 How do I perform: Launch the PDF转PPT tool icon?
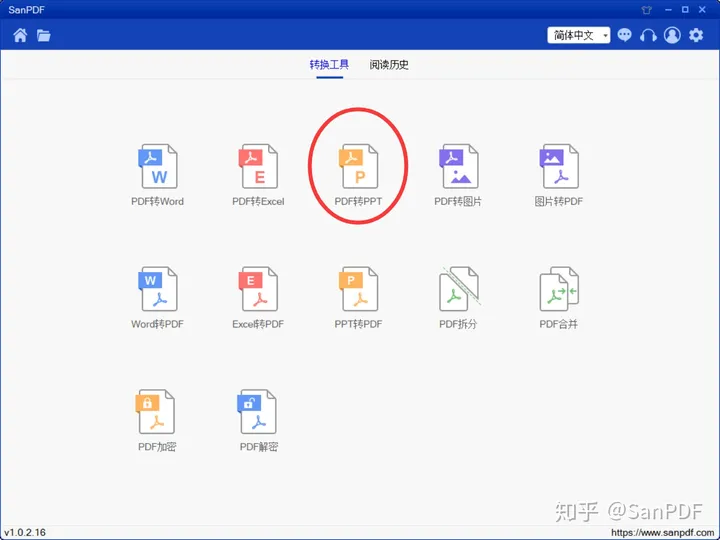coord(358,166)
